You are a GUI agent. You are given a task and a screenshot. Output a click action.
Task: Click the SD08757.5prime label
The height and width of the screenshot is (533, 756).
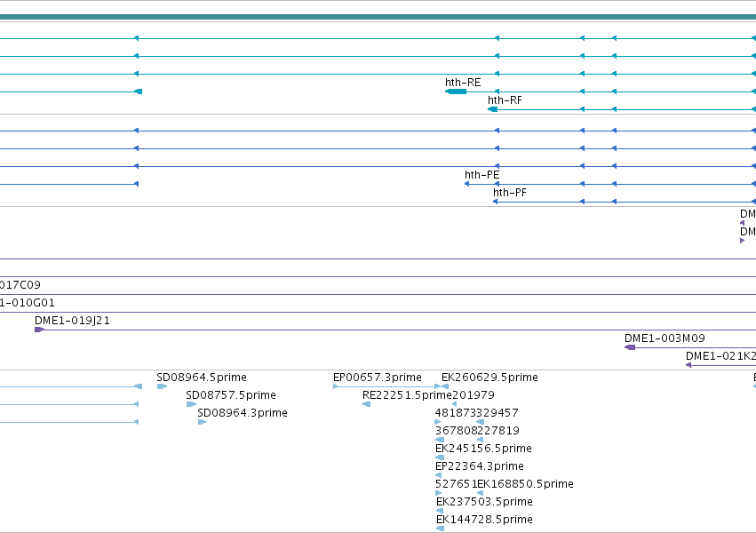(231, 395)
